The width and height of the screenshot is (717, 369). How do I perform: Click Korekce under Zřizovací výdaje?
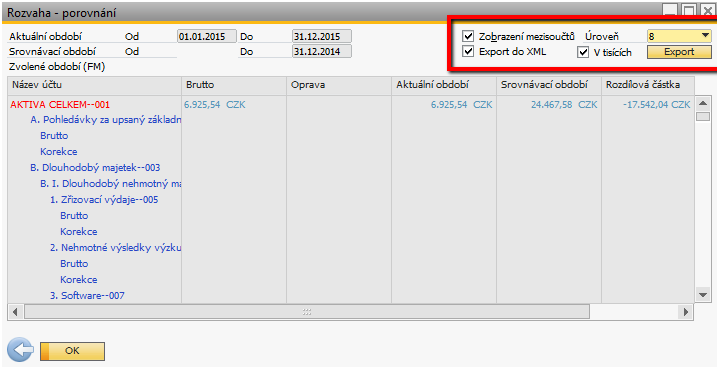coord(79,232)
